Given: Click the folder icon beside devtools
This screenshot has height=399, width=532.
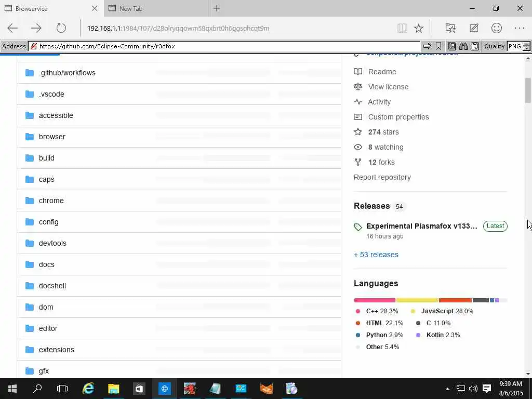Looking at the screenshot, I should point(30,243).
